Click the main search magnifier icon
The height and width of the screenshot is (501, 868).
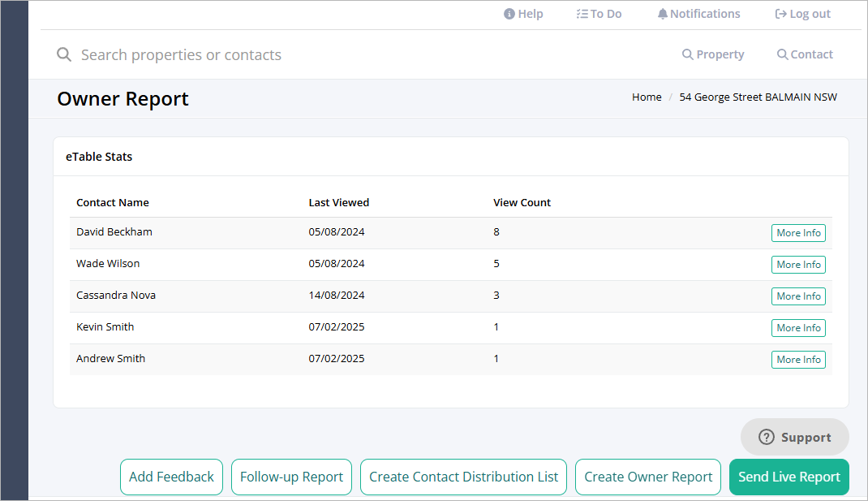[64, 54]
